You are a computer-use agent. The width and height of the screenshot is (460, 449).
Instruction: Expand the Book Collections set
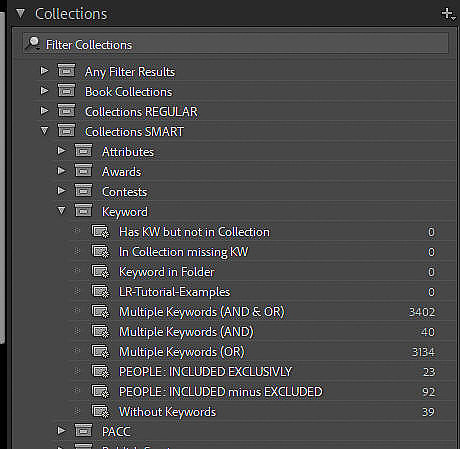pos(44,91)
